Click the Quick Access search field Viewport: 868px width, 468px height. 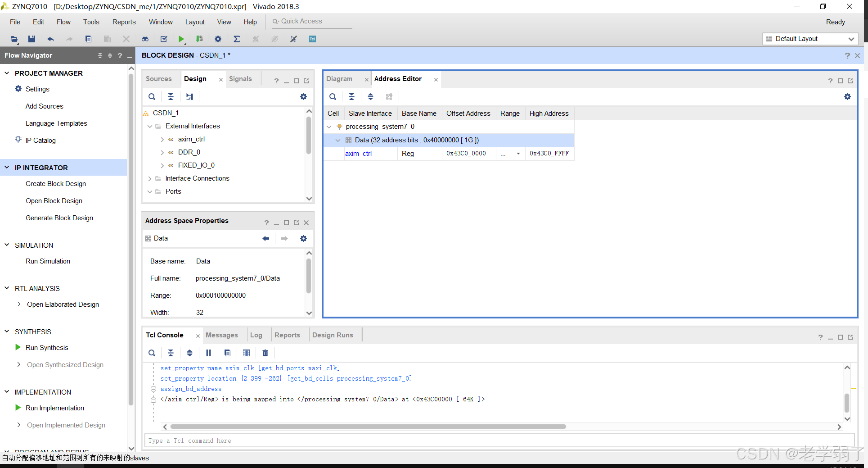(x=311, y=21)
